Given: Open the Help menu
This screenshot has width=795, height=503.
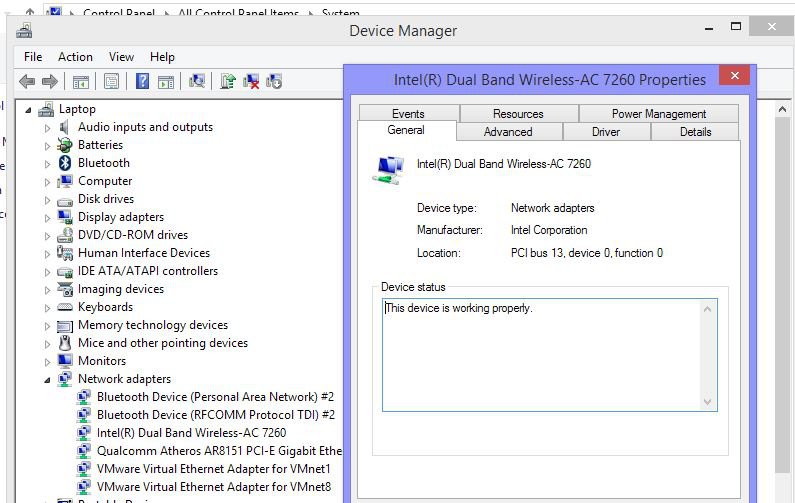Looking at the screenshot, I should (x=162, y=57).
